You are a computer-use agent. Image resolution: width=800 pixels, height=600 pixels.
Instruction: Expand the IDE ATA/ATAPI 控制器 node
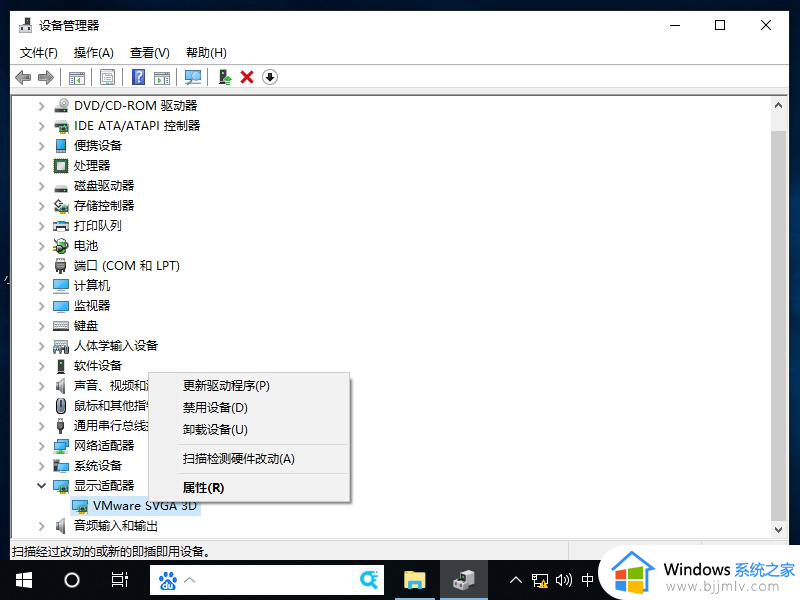41,126
